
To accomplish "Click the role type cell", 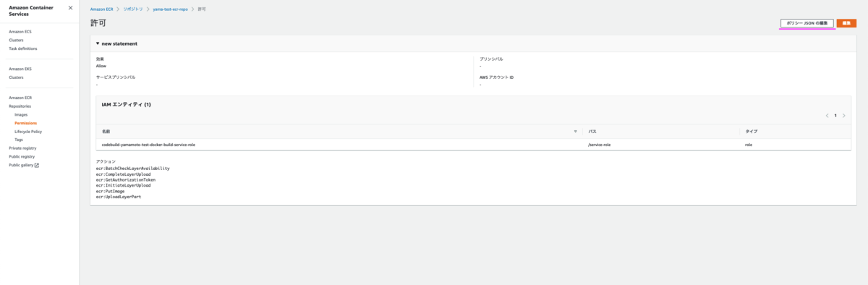I will click(x=749, y=145).
